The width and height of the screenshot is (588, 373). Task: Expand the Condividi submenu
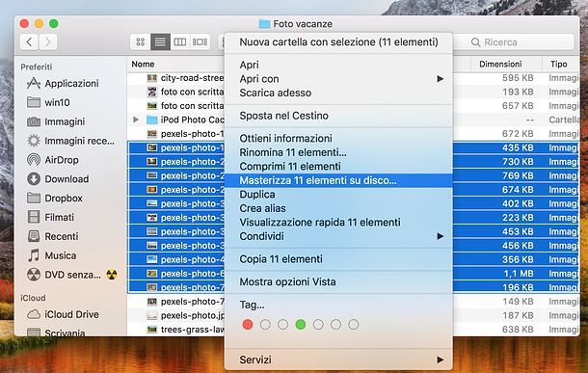pyautogui.click(x=441, y=236)
